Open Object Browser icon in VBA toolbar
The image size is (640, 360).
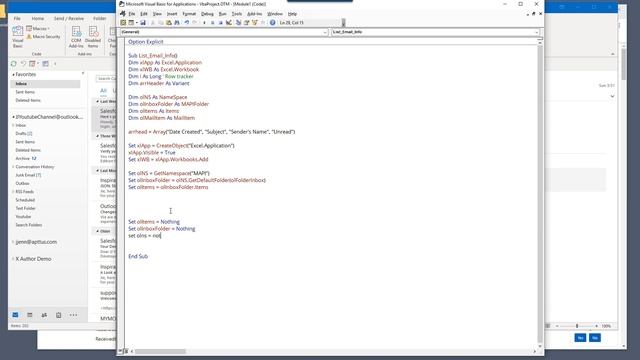point(255,22)
